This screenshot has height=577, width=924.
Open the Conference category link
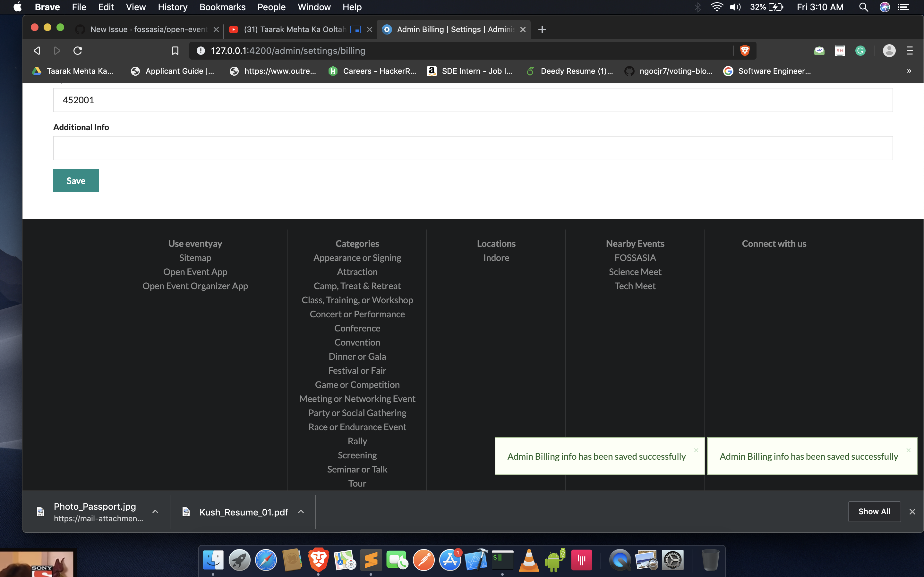(357, 328)
